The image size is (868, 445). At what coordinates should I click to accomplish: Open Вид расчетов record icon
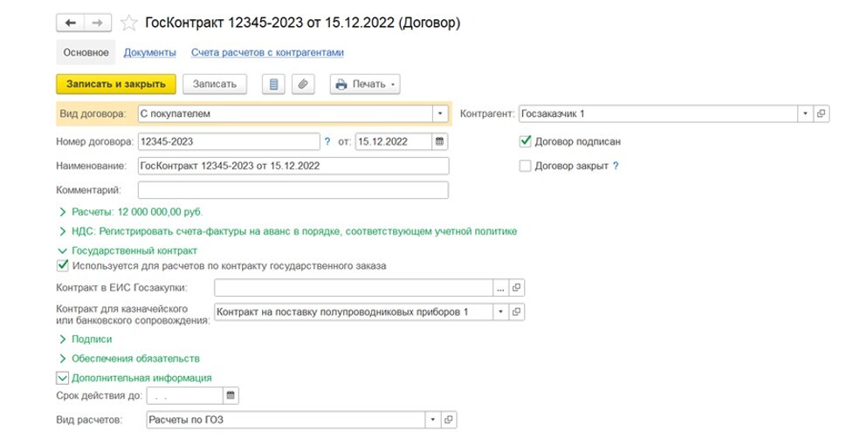448,420
